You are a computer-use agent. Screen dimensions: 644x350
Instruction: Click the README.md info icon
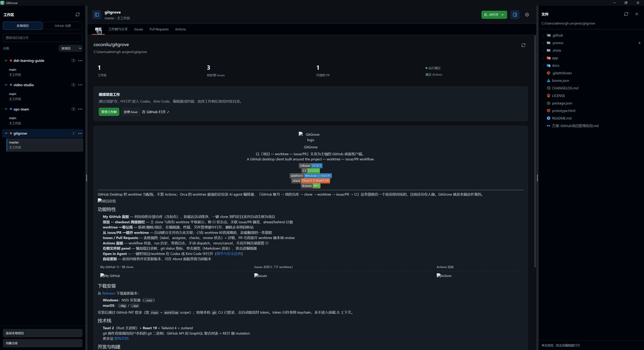(549, 118)
